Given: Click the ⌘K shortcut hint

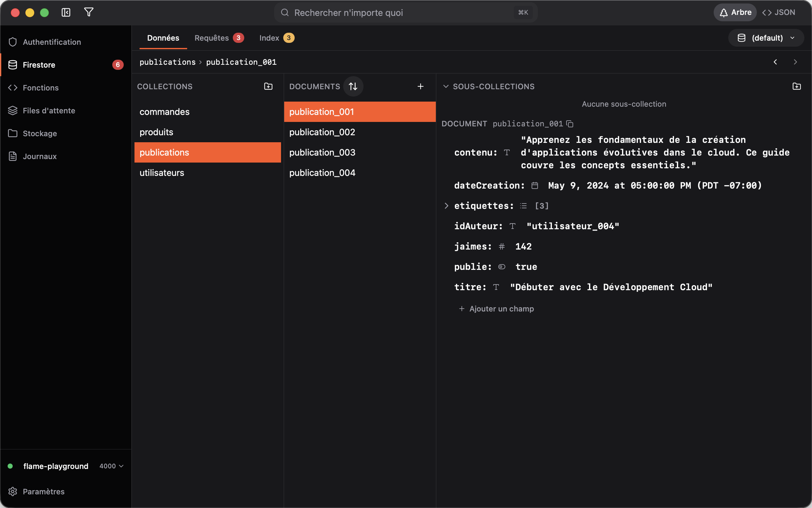Looking at the screenshot, I should click(x=523, y=12).
